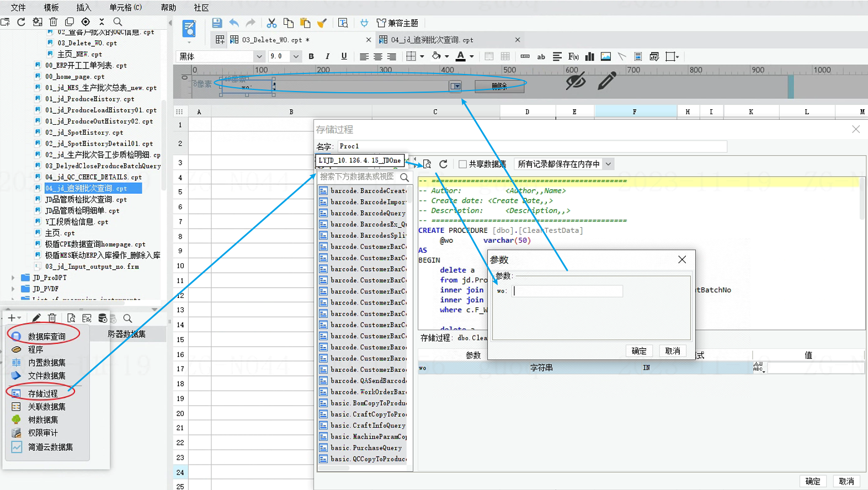Align cell text to the right
Image resolution: width=868 pixels, height=490 pixels.
(392, 56)
